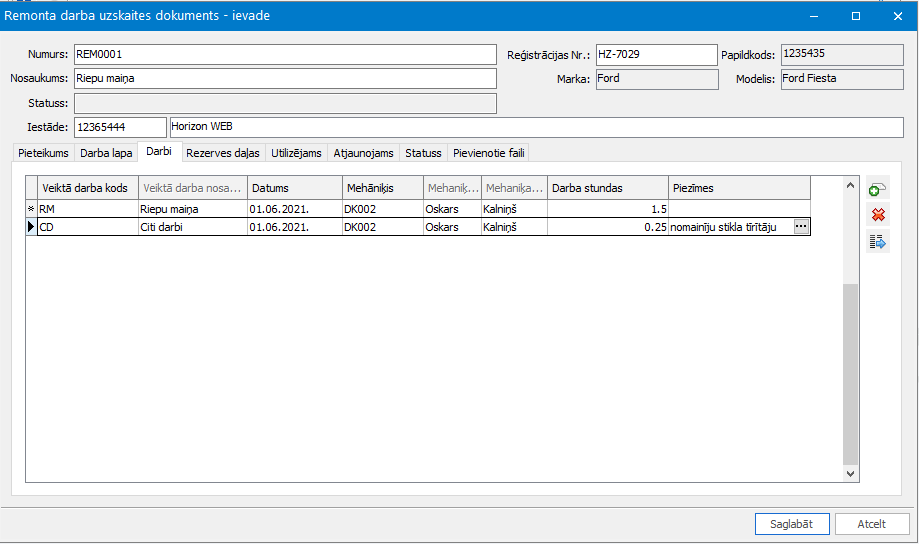Click the table's vertical scrollbar thumb

click(x=850, y=374)
